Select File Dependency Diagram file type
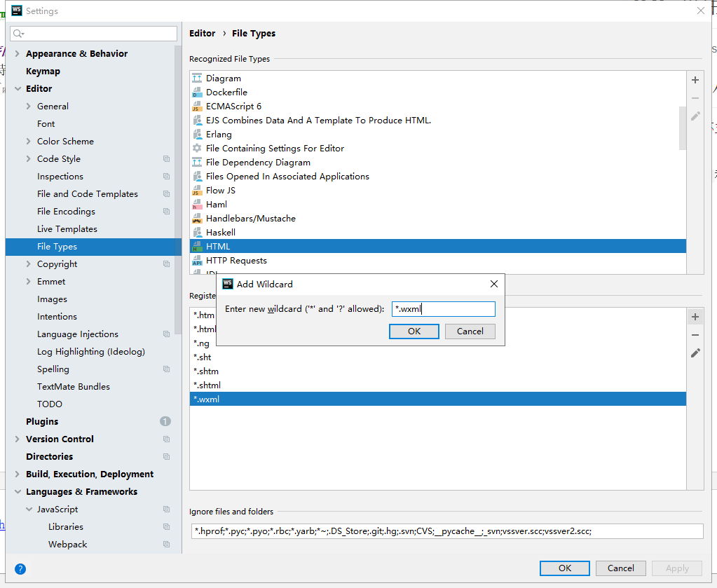Viewport: 717px width, 588px height. tap(438, 163)
